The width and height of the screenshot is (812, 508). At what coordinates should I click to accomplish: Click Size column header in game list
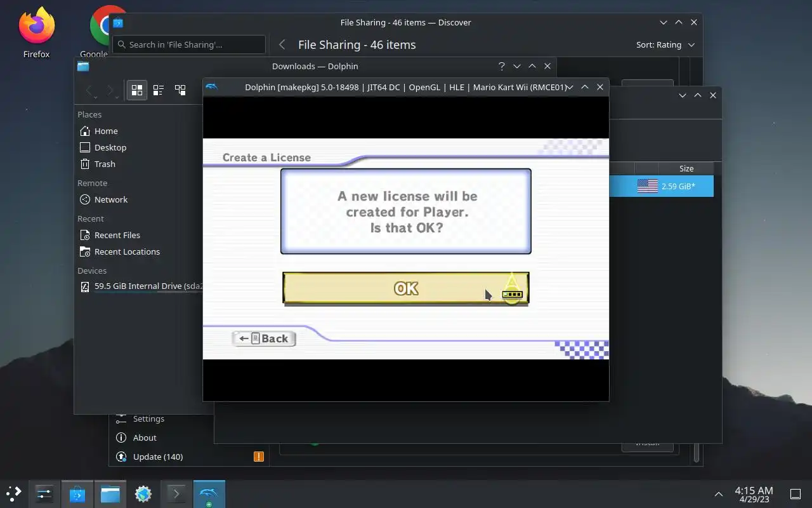pyautogui.click(x=686, y=168)
